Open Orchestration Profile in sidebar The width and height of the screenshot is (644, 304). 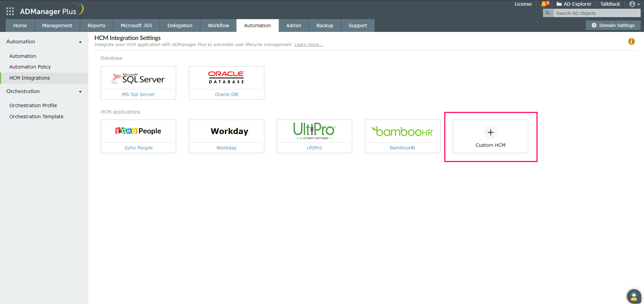(33, 105)
